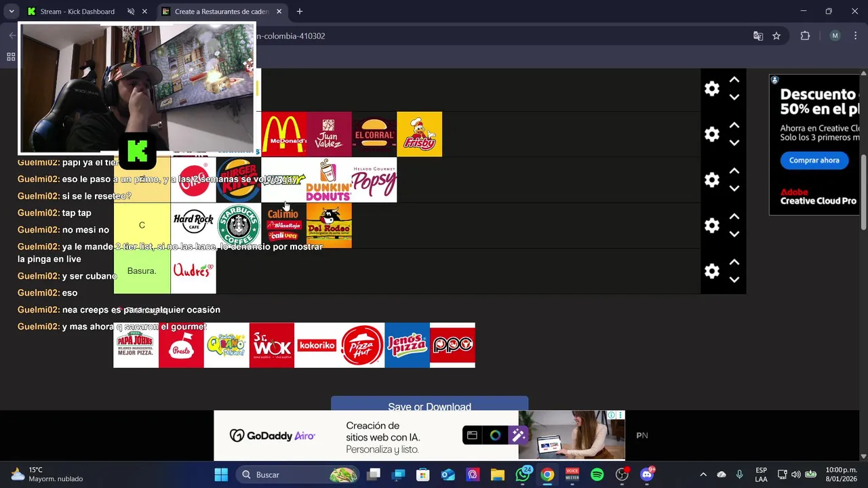Open the Adobe ad info icon
Image resolution: width=868 pixels, height=488 pixels.
point(774,80)
